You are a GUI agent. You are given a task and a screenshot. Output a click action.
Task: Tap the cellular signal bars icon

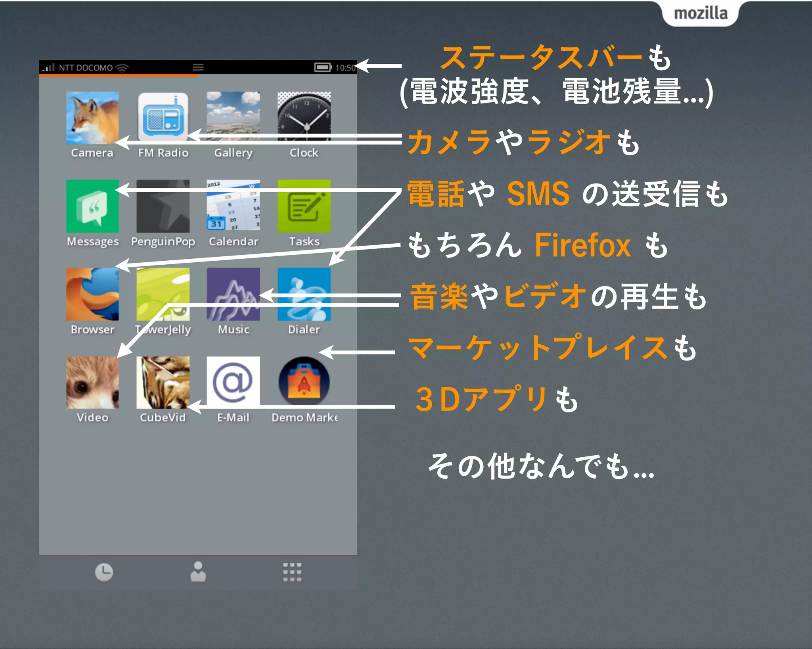point(49,68)
